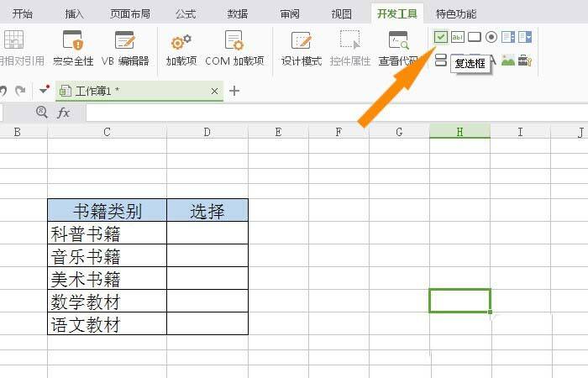Click the 书籍类别 header cell
Image resolution: width=588 pixels, height=378 pixels.
pos(108,210)
